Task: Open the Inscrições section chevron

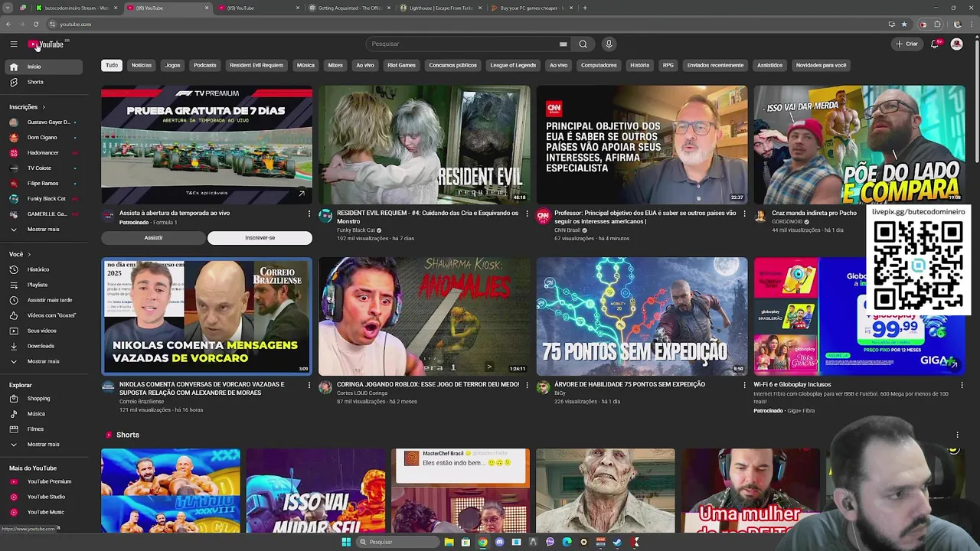Action: pos(44,107)
